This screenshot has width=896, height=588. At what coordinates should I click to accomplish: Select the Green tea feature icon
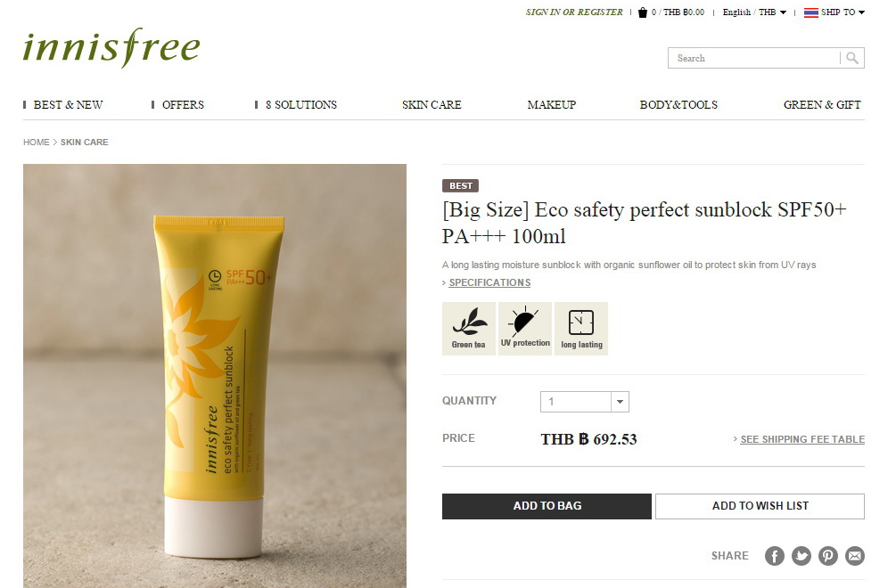[x=469, y=329]
